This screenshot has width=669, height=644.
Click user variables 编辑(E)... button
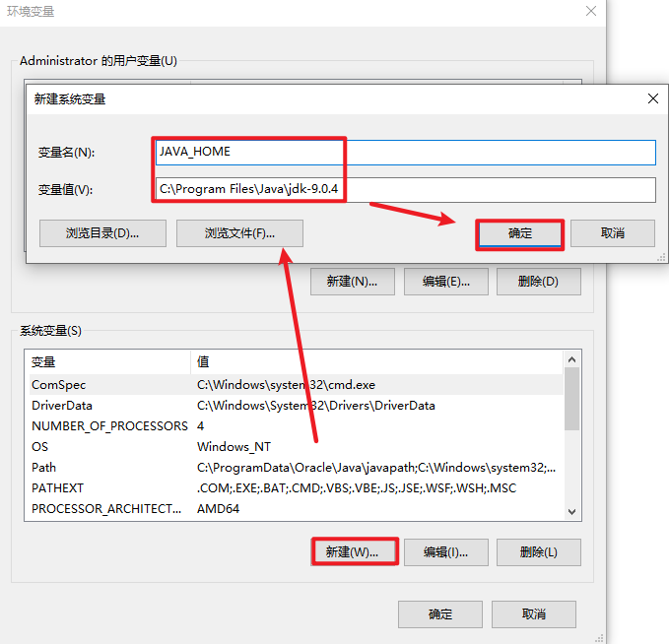tap(445, 281)
